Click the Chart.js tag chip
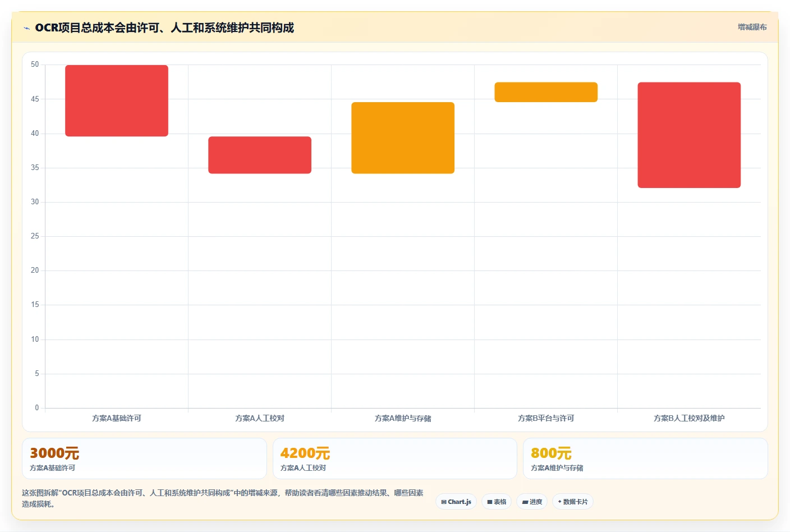This screenshot has height=532, width=790. (456, 502)
